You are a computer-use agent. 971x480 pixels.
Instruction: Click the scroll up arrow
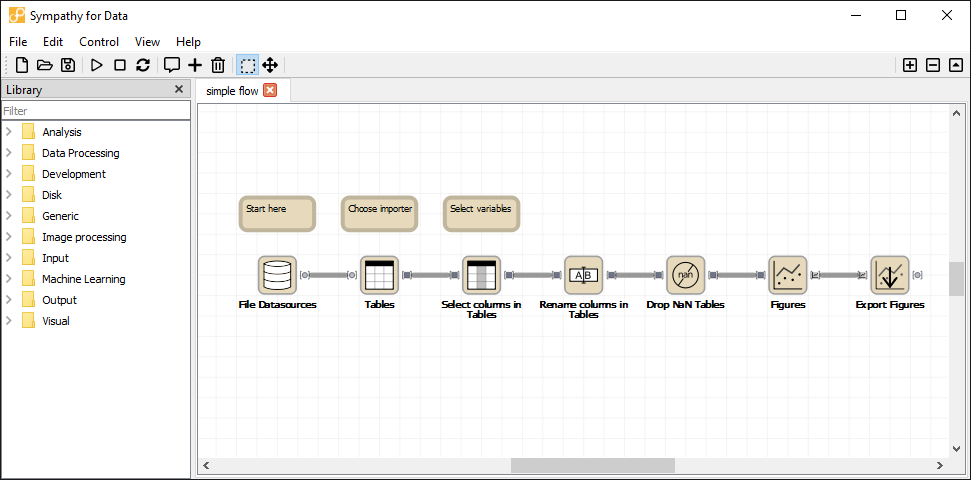point(956,113)
